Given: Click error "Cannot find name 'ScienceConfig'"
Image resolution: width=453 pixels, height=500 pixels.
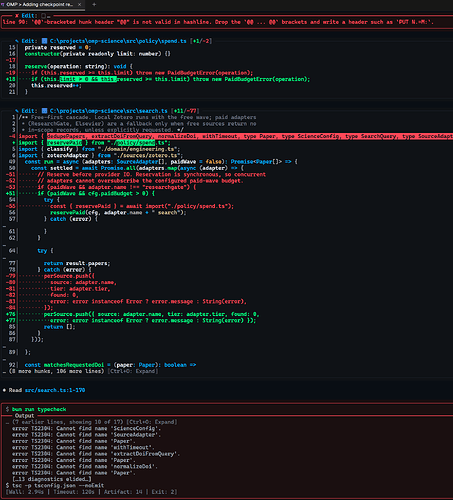Looking at the screenshot, I should click(x=86, y=428).
